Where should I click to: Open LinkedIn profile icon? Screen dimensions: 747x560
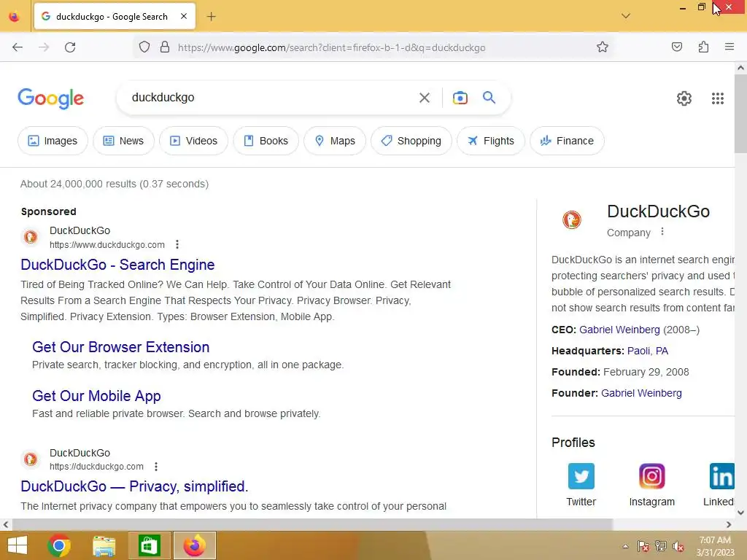coord(721,476)
